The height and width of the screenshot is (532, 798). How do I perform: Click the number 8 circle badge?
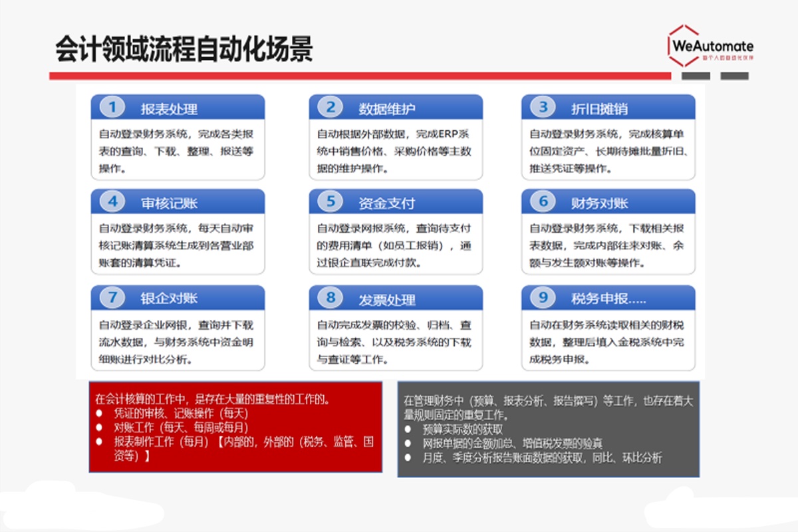click(x=331, y=297)
